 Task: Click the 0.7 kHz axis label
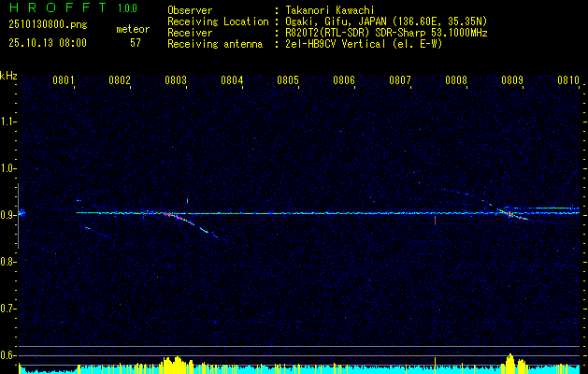coord(7,309)
